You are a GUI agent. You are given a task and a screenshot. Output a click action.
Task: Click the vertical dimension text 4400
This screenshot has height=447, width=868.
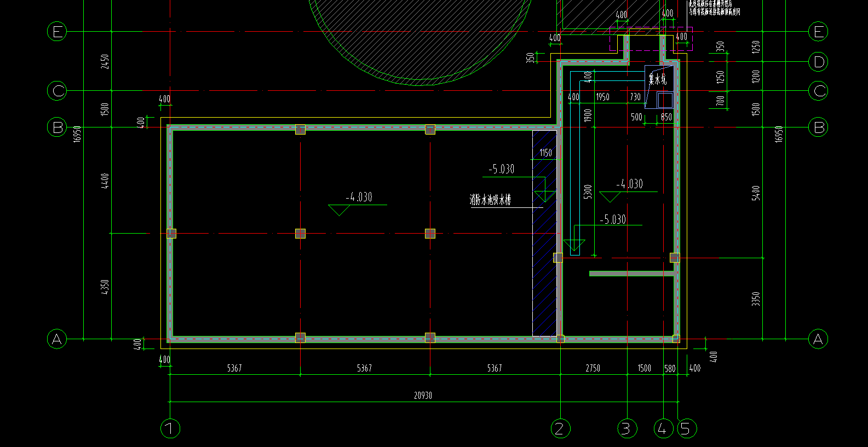[x=105, y=181]
